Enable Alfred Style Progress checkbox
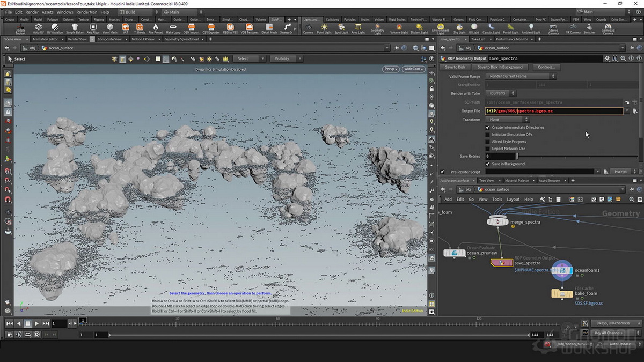This screenshot has height=362, width=644. pyautogui.click(x=488, y=142)
